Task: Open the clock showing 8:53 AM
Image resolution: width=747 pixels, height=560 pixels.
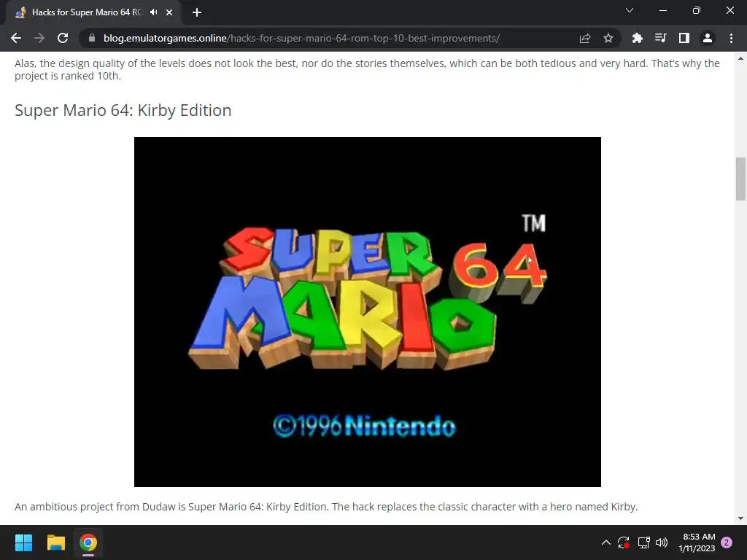Action: point(697,542)
